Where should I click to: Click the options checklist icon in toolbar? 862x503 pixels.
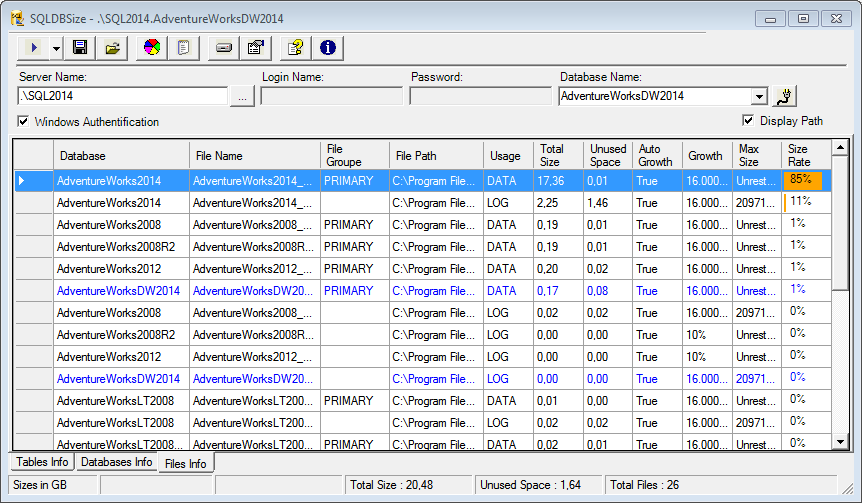tap(256, 48)
